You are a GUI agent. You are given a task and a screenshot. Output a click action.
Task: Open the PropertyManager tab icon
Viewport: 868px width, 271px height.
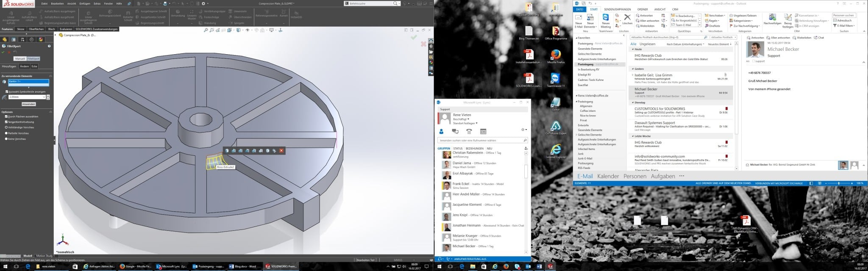tap(14, 39)
